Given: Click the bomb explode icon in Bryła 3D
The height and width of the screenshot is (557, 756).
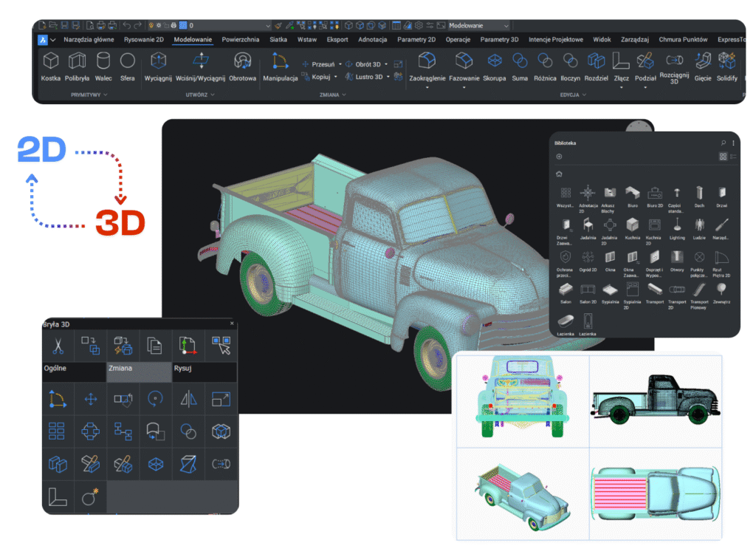Looking at the screenshot, I should pyautogui.click(x=90, y=496).
